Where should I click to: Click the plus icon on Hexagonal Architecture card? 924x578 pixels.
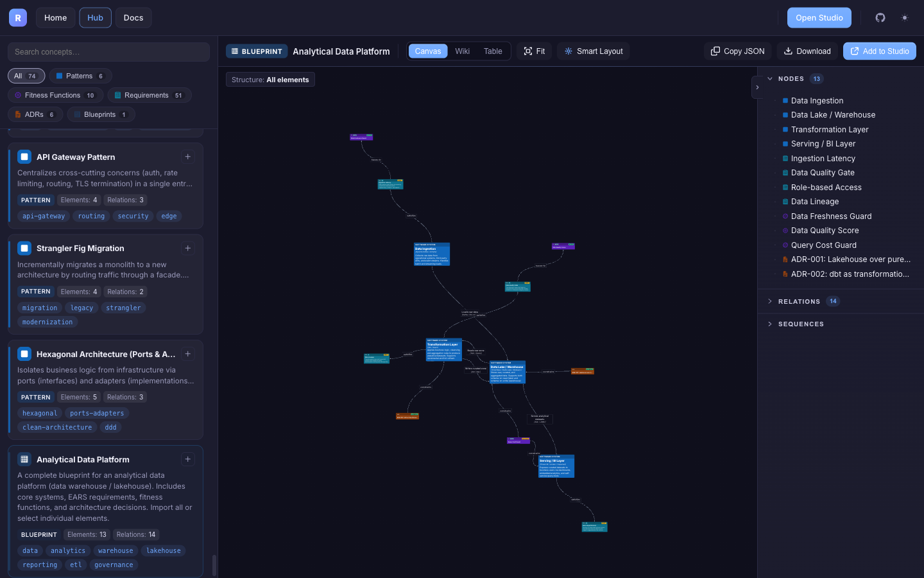[x=188, y=354]
